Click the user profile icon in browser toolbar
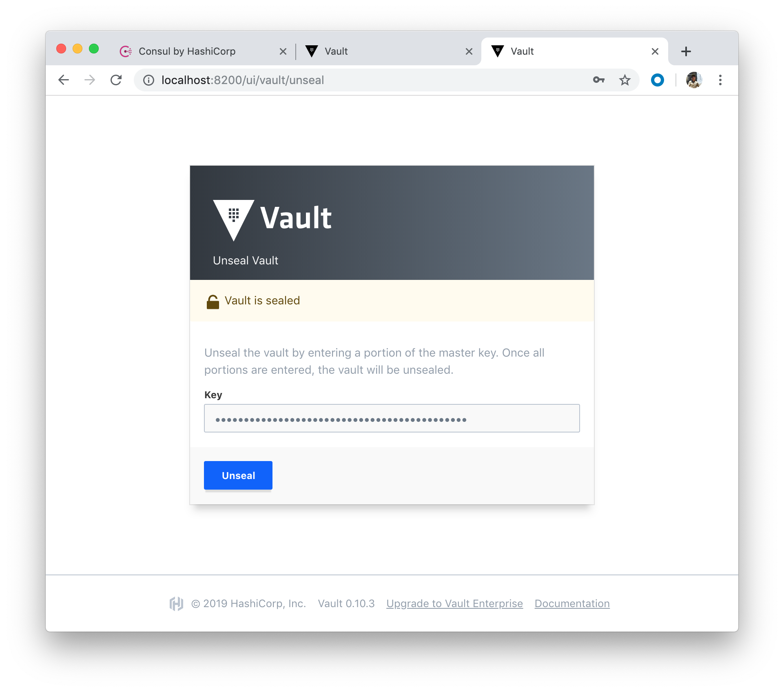 (695, 80)
